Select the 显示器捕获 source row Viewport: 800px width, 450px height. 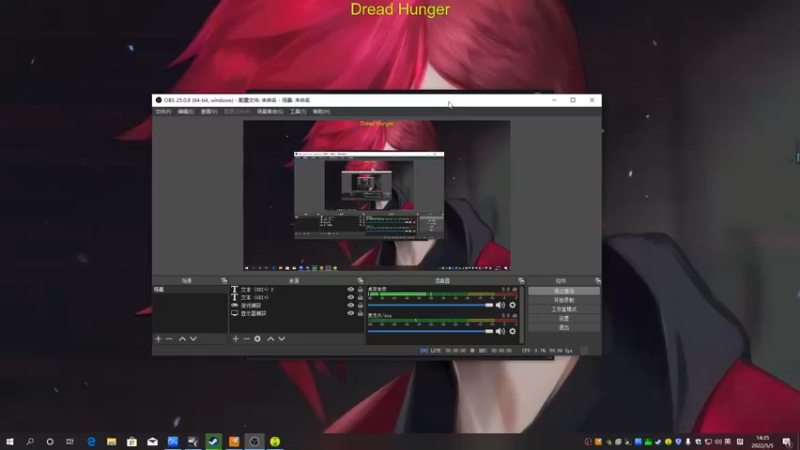296,313
